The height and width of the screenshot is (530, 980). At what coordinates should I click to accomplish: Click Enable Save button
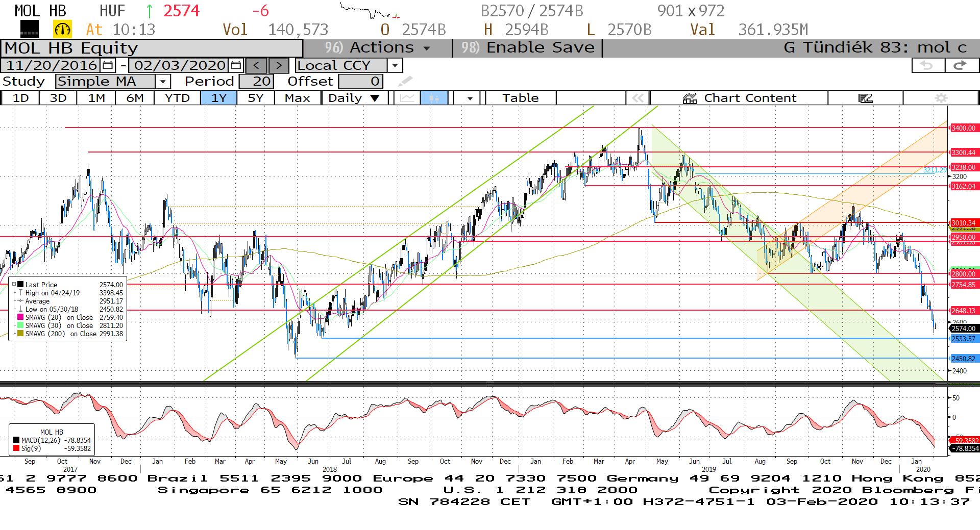tap(528, 47)
